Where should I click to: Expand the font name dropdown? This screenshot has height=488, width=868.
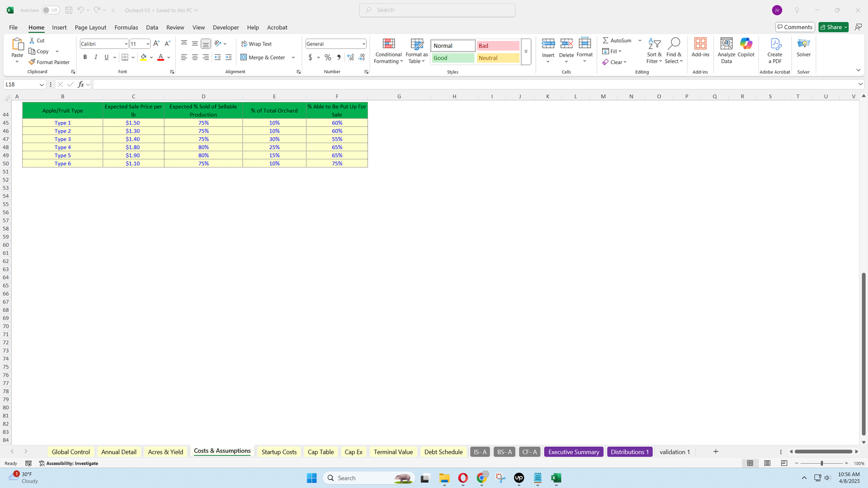[126, 44]
